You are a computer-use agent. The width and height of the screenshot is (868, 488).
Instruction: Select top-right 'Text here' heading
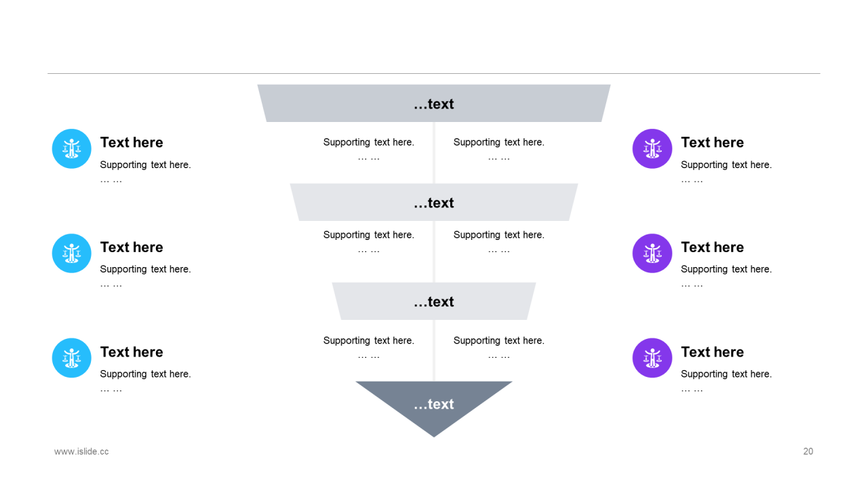click(712, 142)
